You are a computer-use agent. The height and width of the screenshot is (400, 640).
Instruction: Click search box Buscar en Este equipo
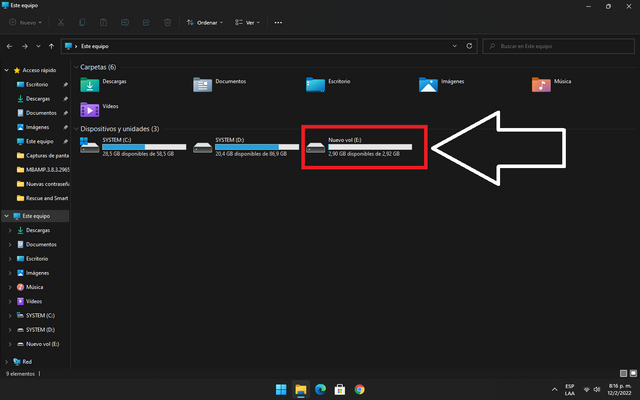coord(558,46)
